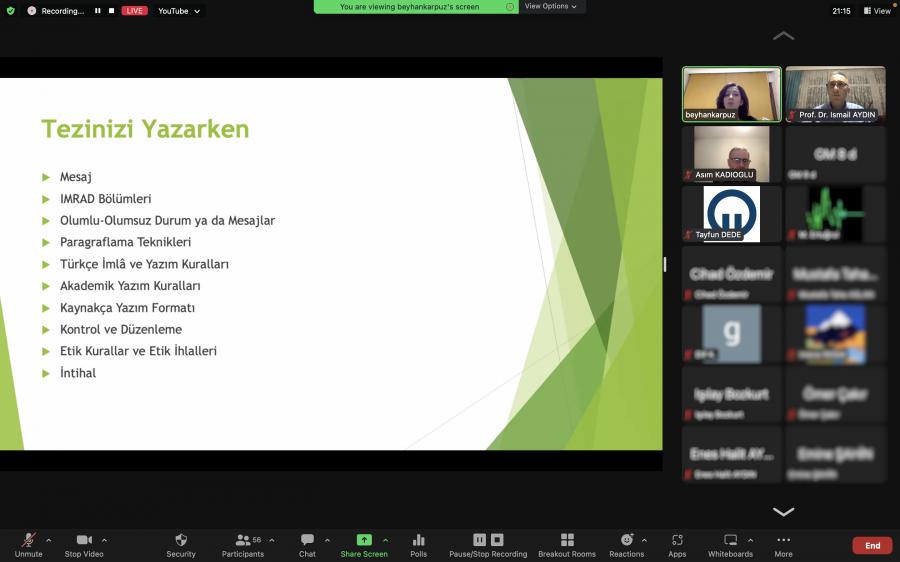
Task: Pause recording in the top bar
Action: coord(98,11)
